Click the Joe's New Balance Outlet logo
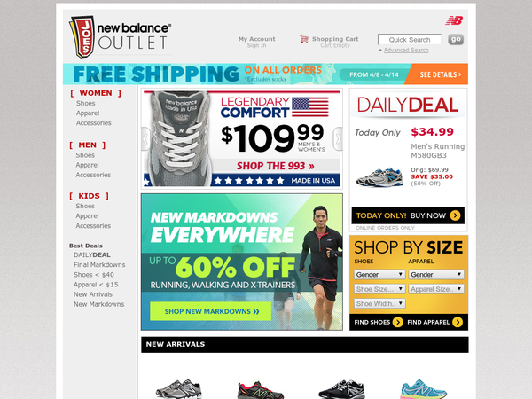The image size is (532, 399). click(120, 36)
